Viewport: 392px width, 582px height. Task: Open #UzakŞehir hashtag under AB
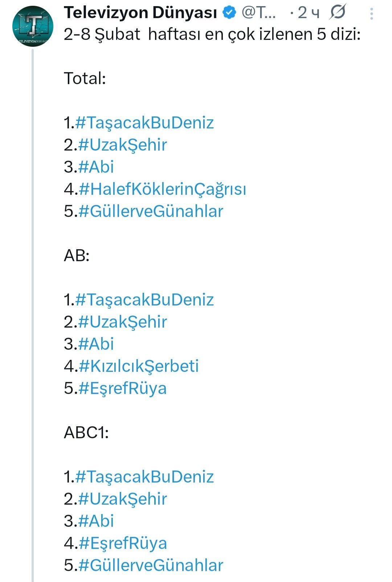tap(122, 322)
